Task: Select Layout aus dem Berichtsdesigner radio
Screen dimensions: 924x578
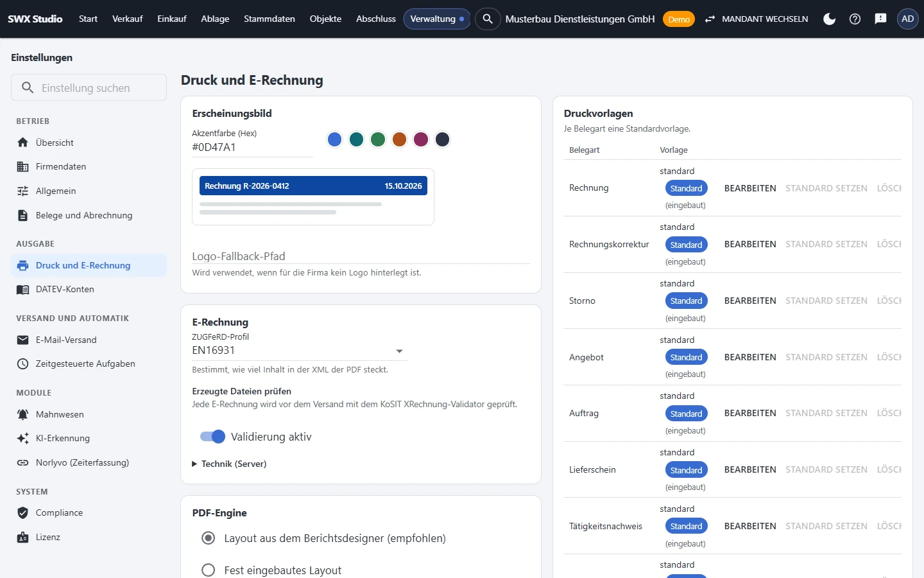Action: [x=209, y=538]
